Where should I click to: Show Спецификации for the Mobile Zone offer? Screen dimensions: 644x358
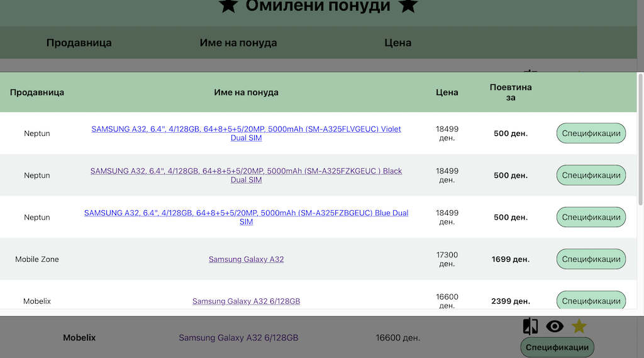click(x=591, y=259)
